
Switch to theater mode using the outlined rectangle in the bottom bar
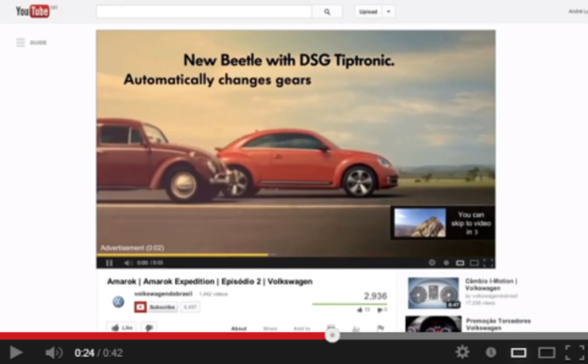(x=546, y=352)
